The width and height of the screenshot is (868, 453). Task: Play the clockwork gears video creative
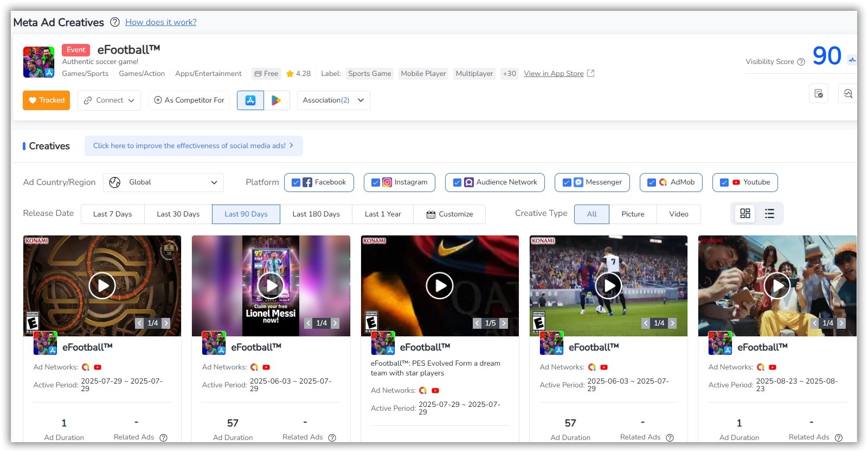pyautogui.click(x=102, y=286)
